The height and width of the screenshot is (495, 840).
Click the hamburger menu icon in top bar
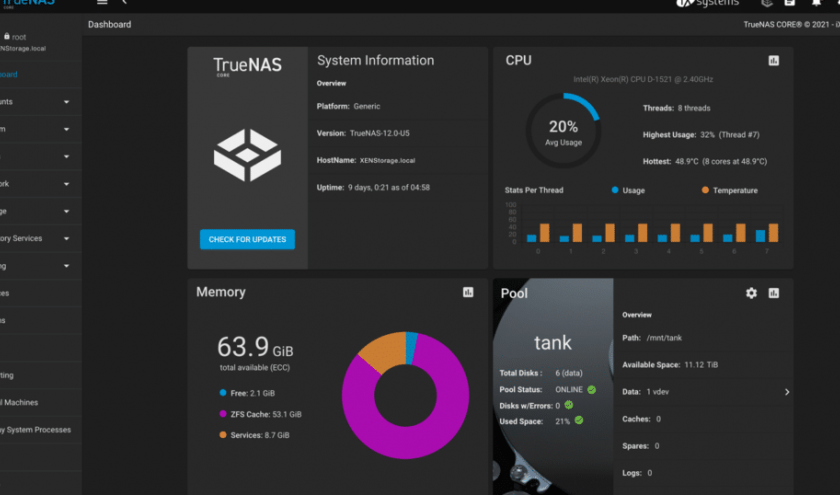[x=102, y=3]
